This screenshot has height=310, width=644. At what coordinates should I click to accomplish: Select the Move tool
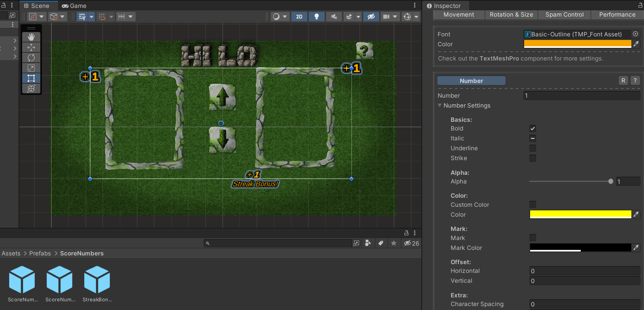[x=31, y=47]
